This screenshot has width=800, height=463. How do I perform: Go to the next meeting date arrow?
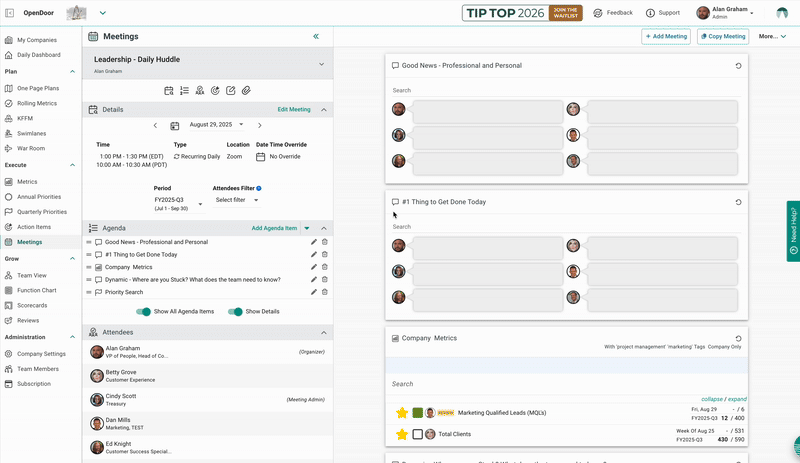pos(260,125)
